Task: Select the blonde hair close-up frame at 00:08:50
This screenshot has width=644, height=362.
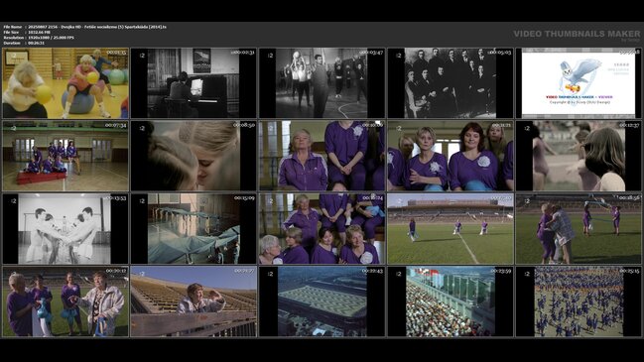Action: point(193,156)
